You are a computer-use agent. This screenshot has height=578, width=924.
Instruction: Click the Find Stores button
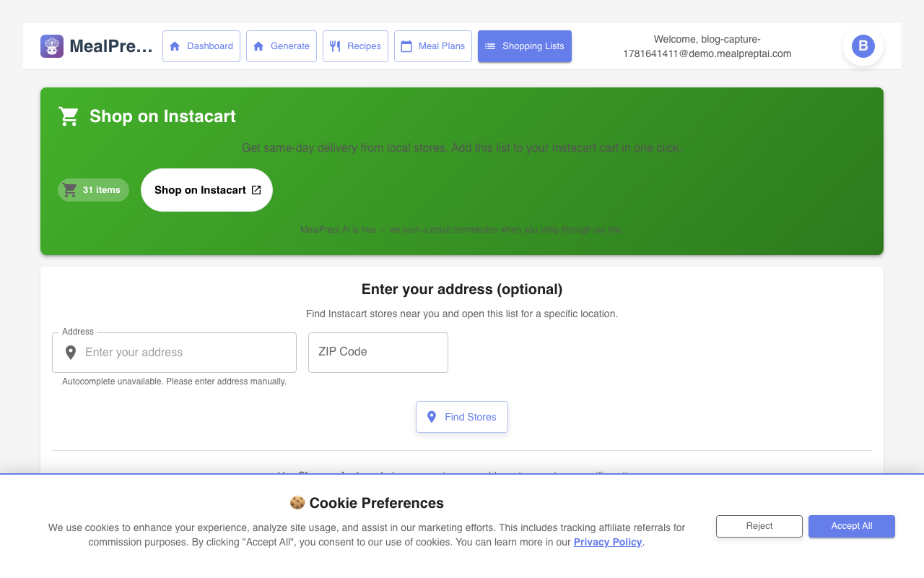462,417
